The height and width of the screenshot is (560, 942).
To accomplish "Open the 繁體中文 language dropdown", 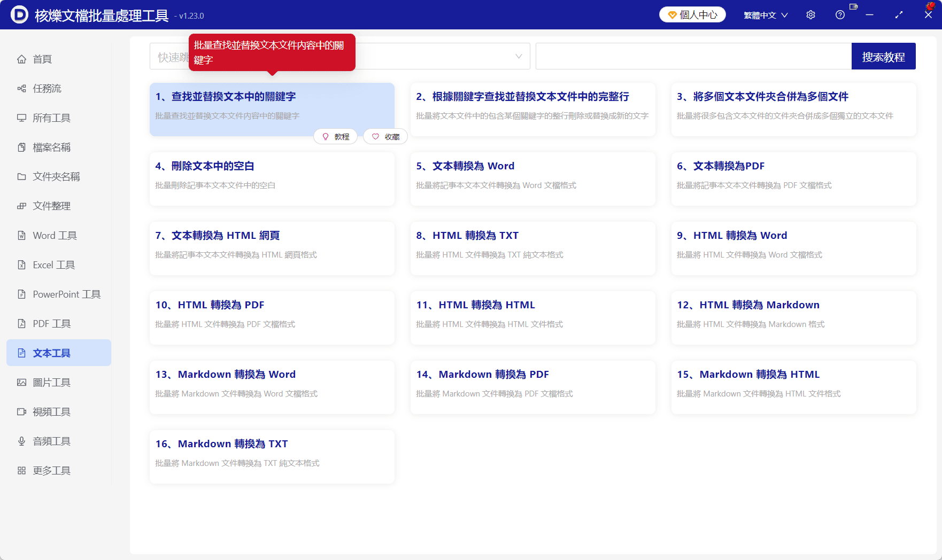I will (766, 15).
